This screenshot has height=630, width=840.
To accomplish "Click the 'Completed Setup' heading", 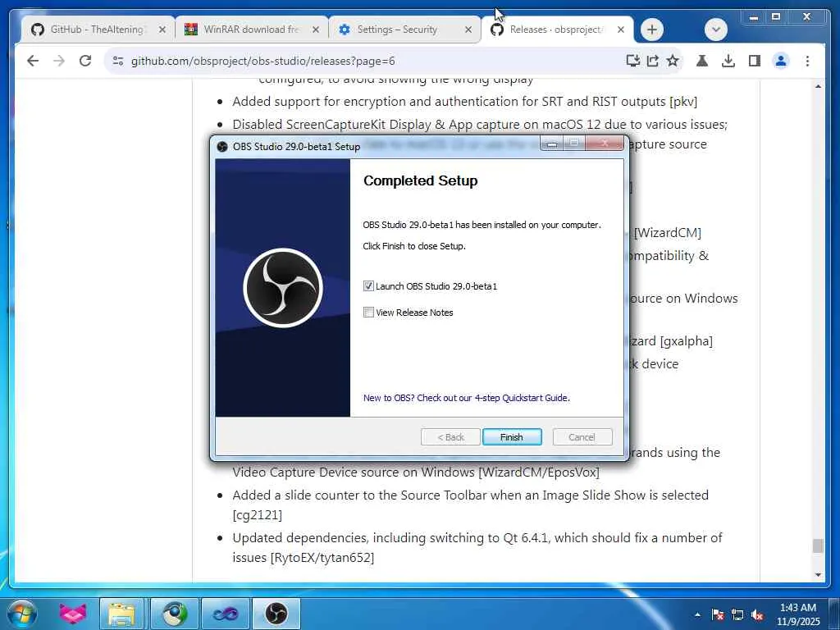I will [x=421, y=181].
